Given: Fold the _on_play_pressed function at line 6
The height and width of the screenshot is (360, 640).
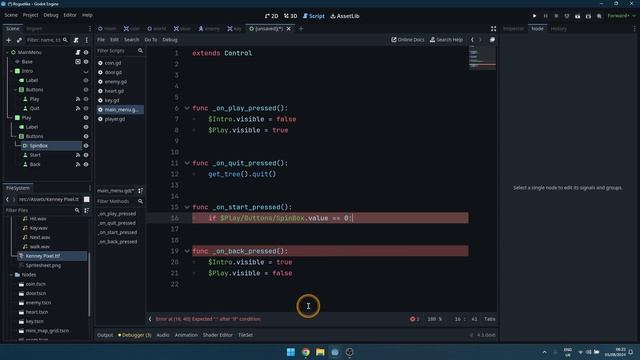Looking at the screenshot, I should pos(187,108).
